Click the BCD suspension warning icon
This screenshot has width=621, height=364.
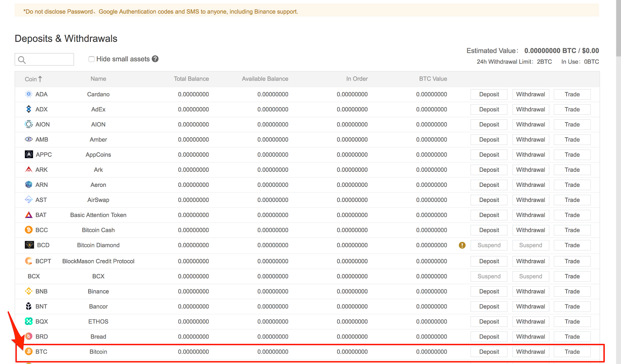pyautogui.click(x=462, y=245)
